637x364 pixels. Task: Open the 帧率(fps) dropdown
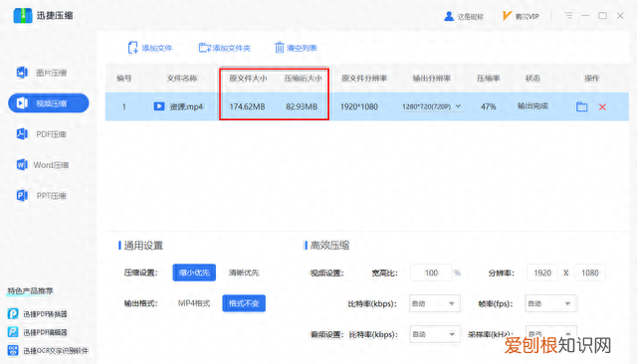[550, 303]
